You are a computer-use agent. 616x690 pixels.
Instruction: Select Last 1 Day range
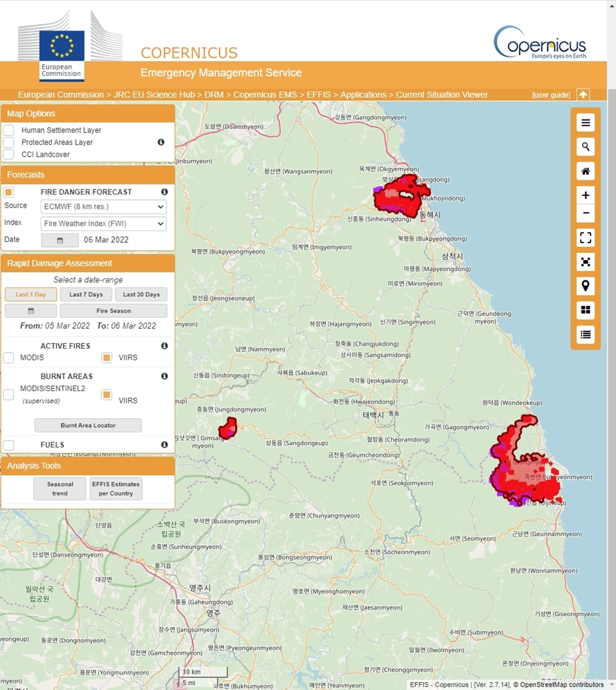pos(31,294)
